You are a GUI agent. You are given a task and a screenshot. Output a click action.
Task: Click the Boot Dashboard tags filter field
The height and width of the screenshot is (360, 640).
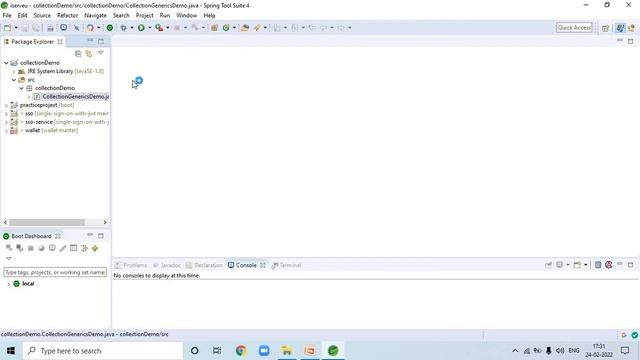point(55,272)
